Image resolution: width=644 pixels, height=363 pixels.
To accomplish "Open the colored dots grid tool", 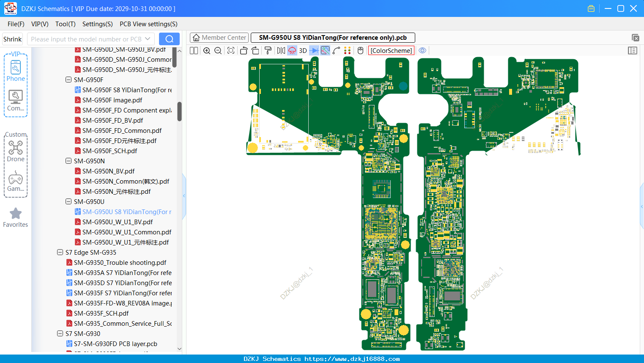I will click(348, 50).
